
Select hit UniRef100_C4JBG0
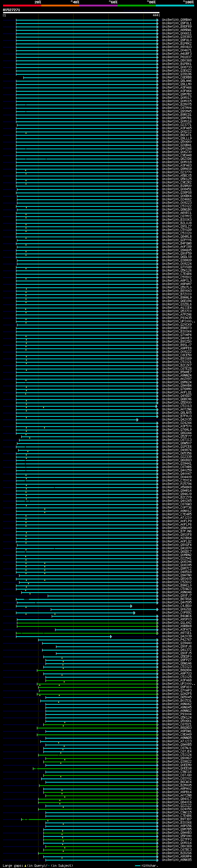pos(177,606)
